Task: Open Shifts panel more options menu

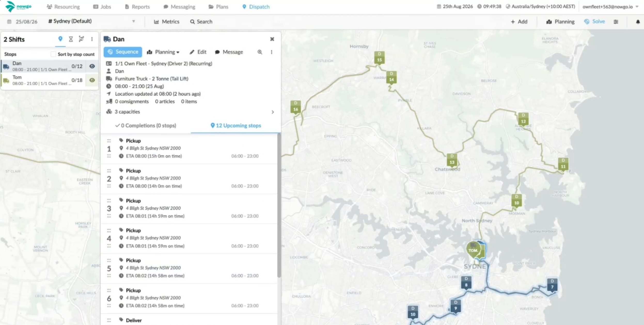Action: click(92, 39)
